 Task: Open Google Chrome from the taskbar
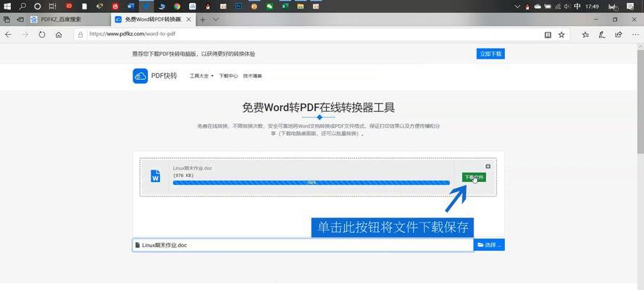click(177, 6)
